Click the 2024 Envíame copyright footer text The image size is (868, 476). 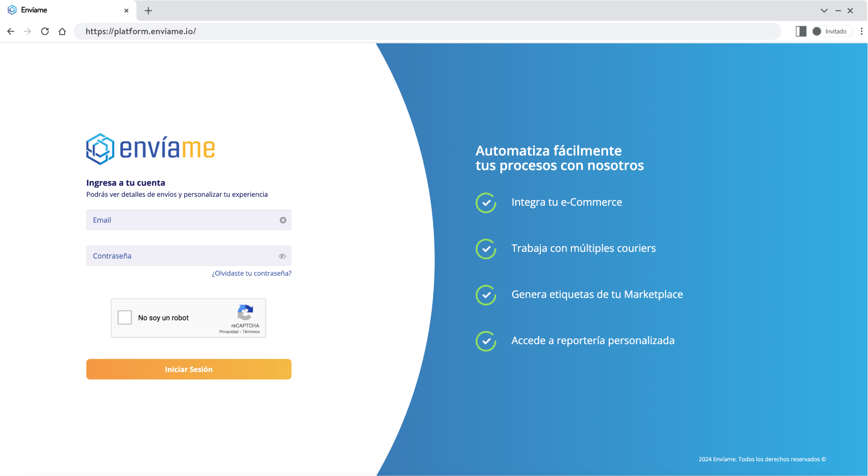pos(762,459)
